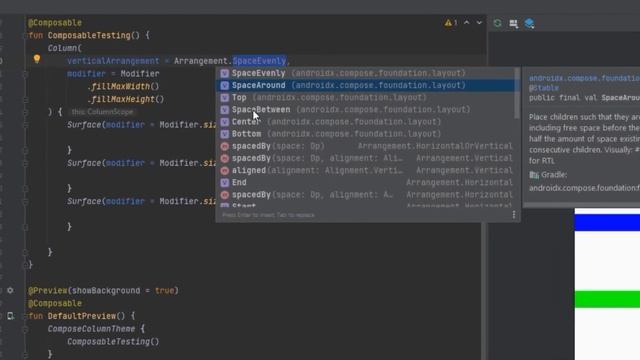Click documentation popup horizontal scrollbar
The width and height of the screenshot is (640, 360).
coord(582,204)
